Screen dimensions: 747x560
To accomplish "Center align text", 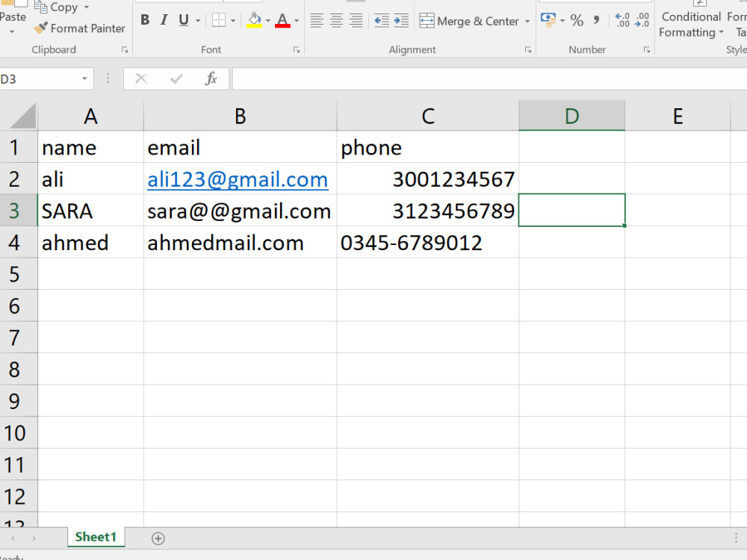I will pos(336,20).
